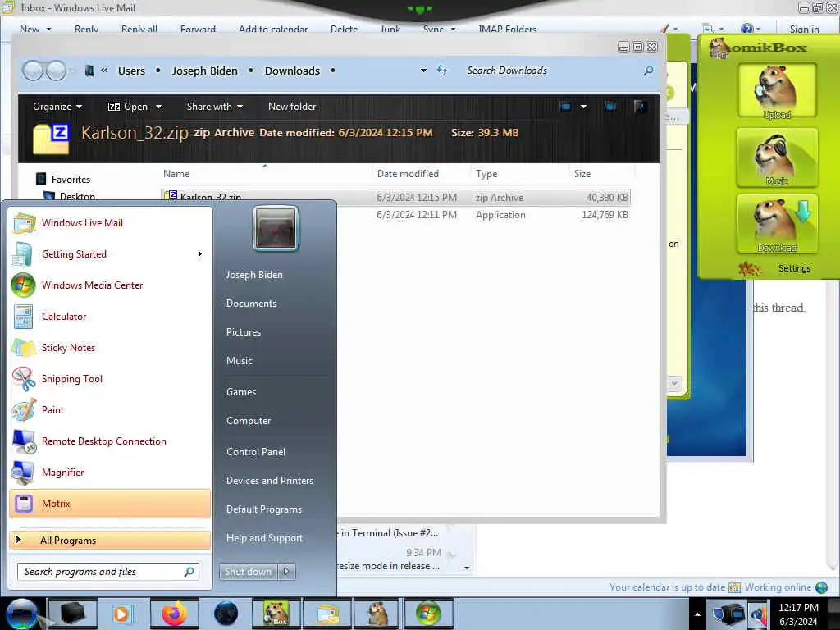Click the Explorer back navigation button
The image size is (840, 630).
click(x=33, y=71)
